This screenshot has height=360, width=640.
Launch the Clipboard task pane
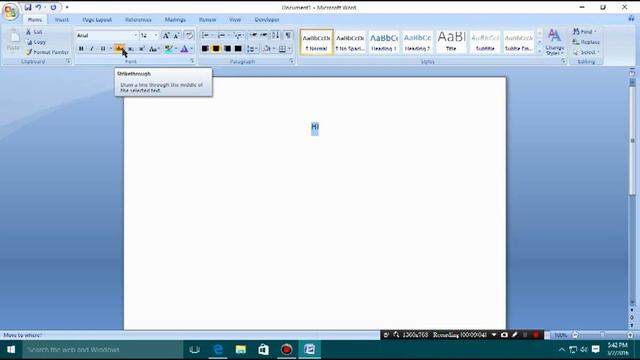68,61
